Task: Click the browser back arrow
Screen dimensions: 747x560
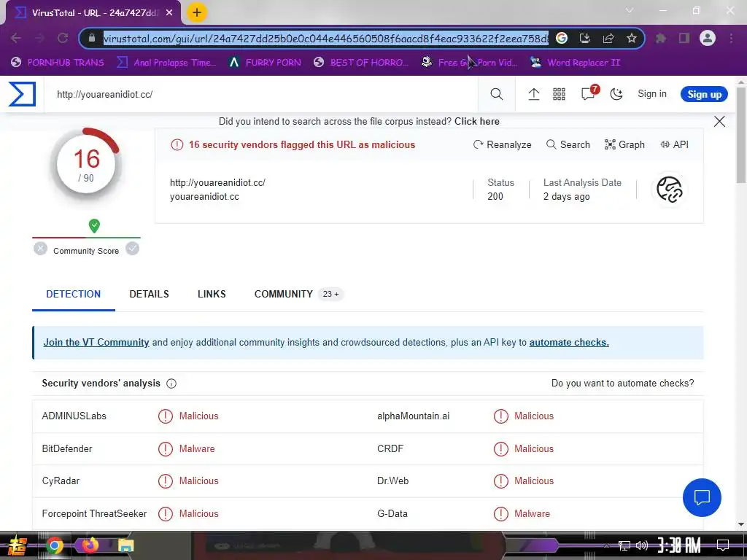Action: click(16, 38)
